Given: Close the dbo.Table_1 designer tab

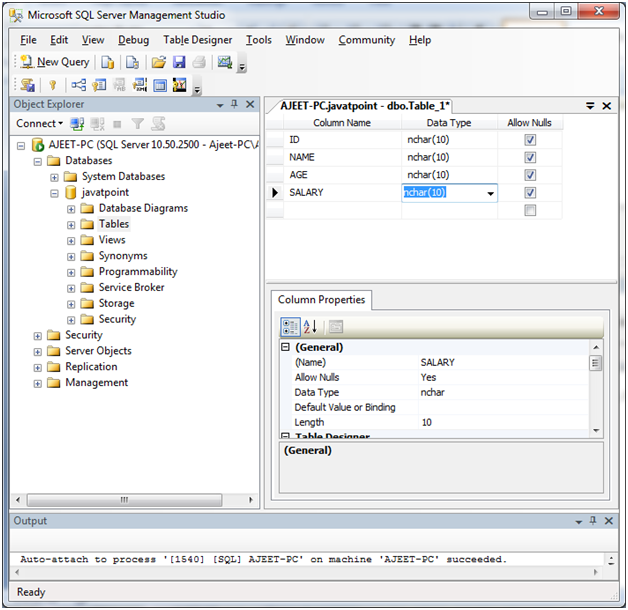Looking at the screenshot, I should [x=607, y=106].
